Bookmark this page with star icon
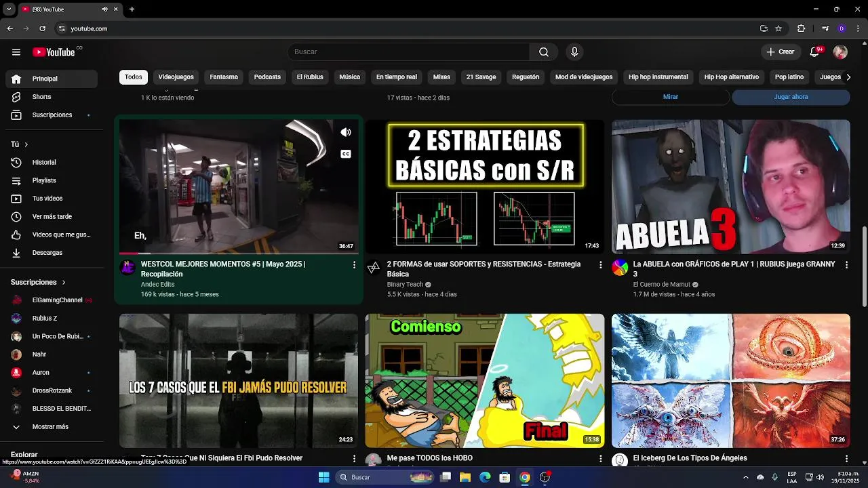Viewport: 868px width, 488px height. pos(778,28)
